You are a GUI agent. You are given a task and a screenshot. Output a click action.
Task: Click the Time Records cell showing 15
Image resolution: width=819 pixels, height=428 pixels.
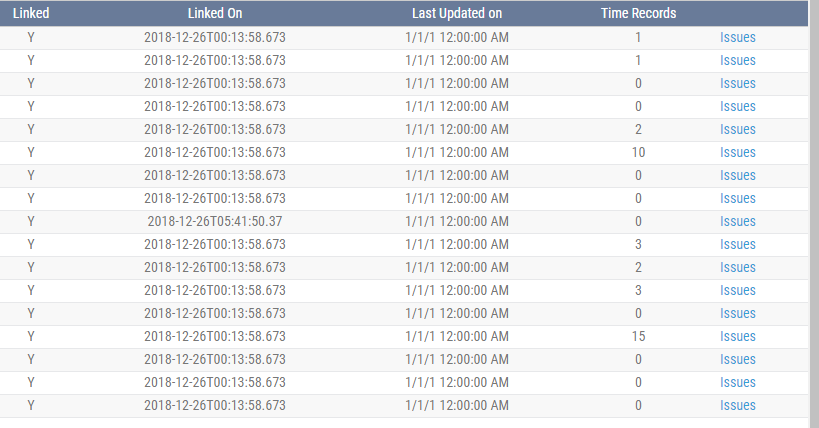pos(638,337)
